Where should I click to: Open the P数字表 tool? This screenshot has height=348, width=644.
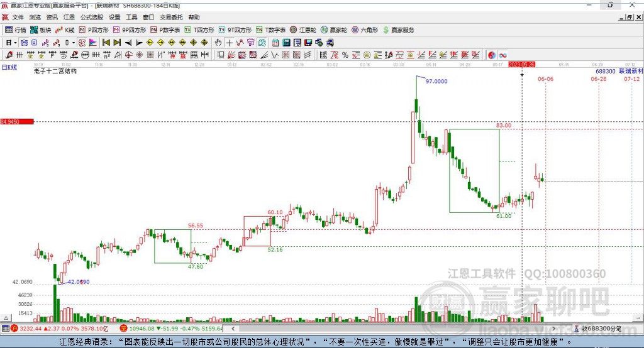coord(165,30)
